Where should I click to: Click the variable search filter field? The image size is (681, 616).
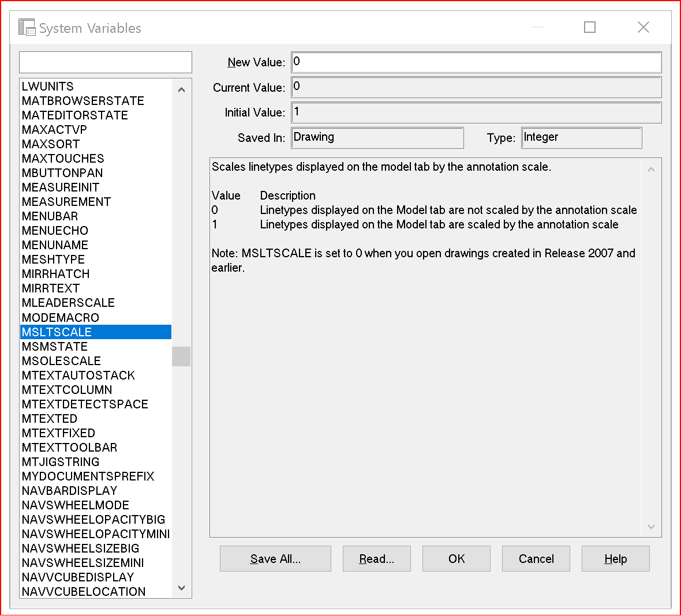click(106, 62)
